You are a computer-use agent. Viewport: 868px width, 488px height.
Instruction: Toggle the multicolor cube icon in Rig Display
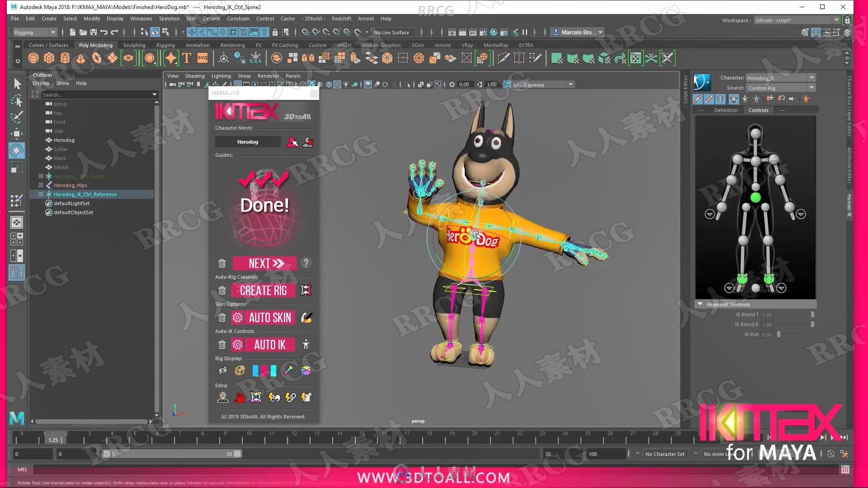pyautogui.click(x=306, y=371)
